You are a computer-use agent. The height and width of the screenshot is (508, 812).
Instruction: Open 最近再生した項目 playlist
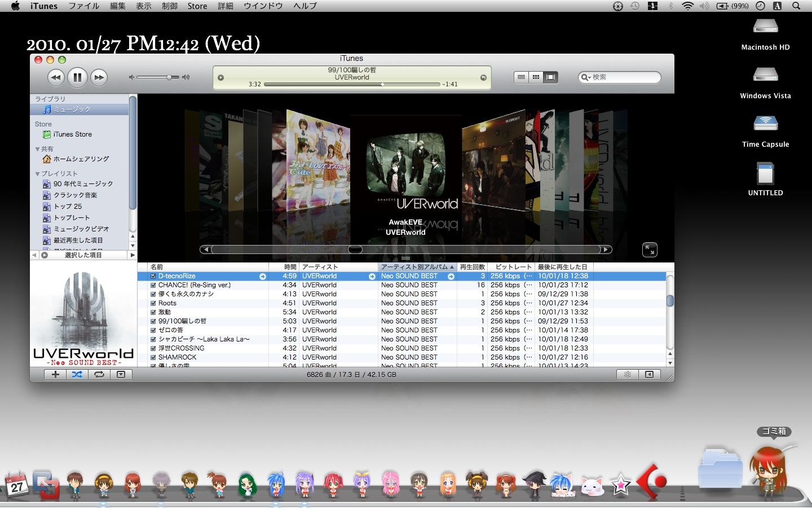pos(79,240)
